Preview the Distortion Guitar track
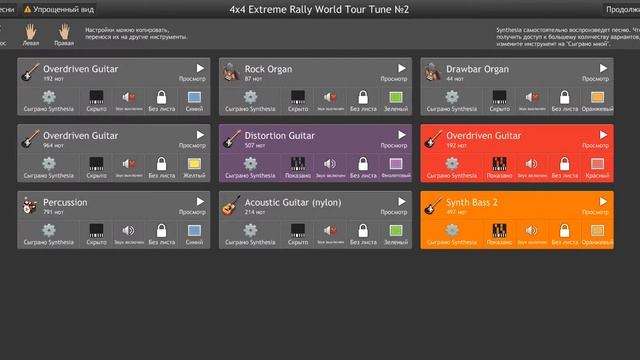This screenshot has height=360, width=640. click(402, 135)
